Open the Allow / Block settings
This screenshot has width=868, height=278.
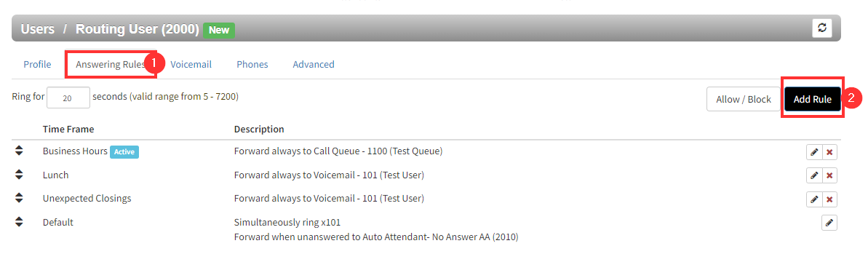coord(744,99)
